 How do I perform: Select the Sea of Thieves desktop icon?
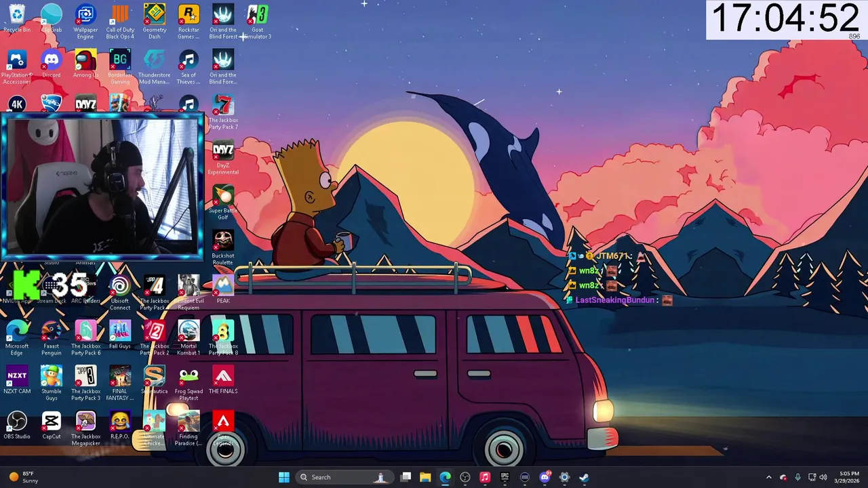tap(189, 67)
